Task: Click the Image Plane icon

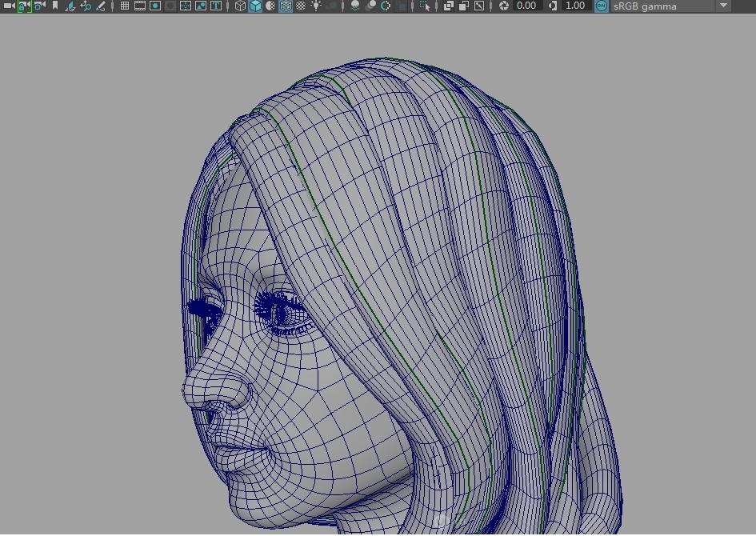Action: pos(70,6)
